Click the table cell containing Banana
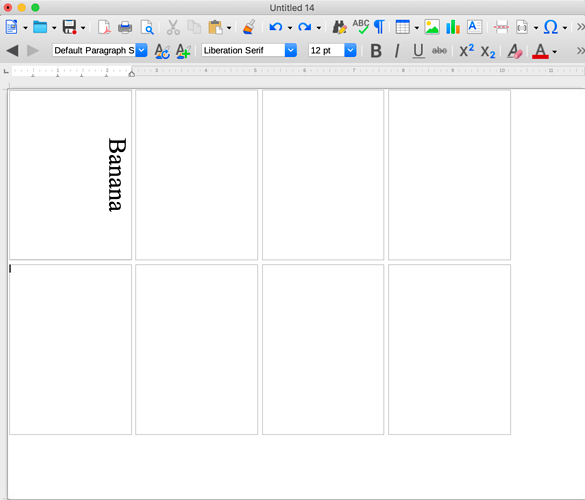 [x=71, y=175]
